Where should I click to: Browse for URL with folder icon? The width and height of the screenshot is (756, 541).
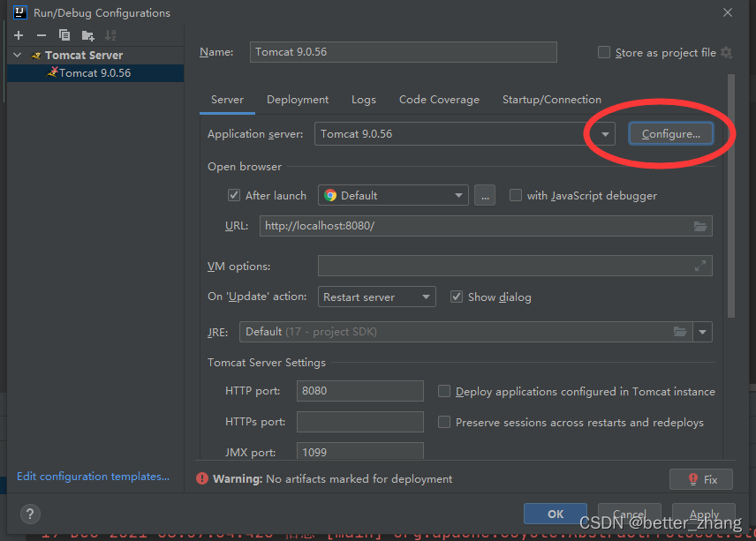click(700, 226)
